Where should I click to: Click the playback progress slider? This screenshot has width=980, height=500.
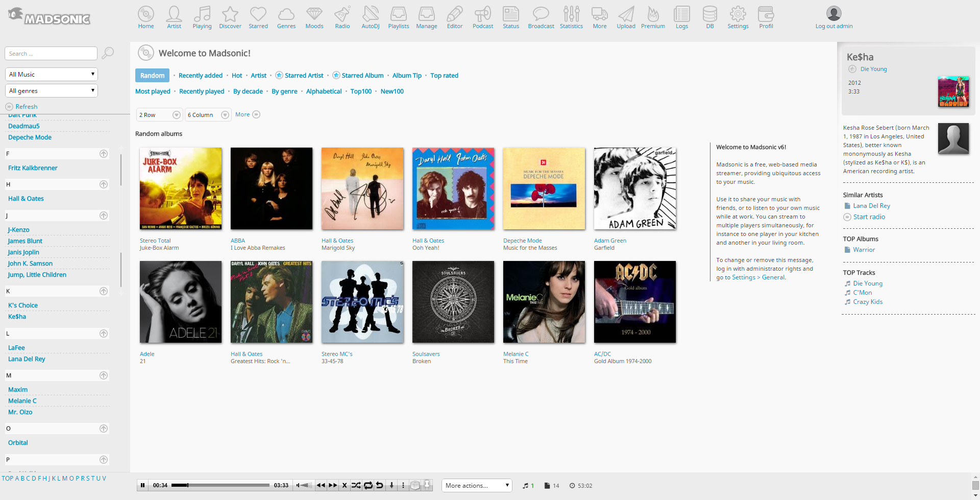220,485
